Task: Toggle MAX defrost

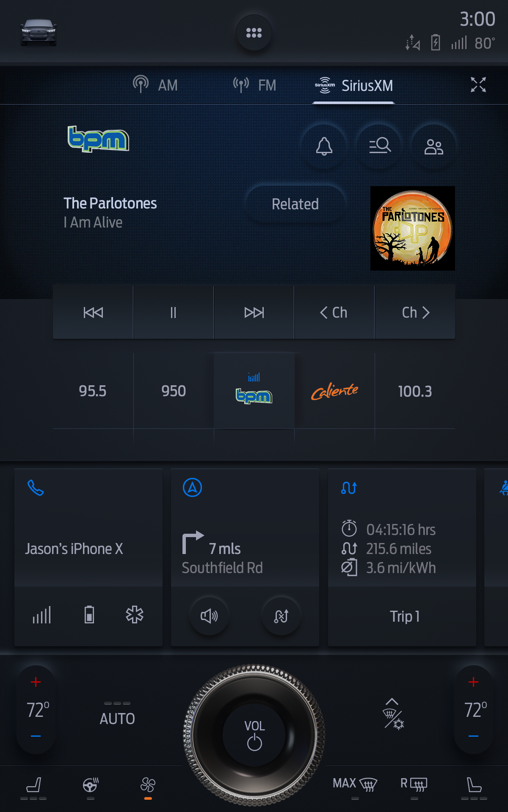Action: pos(355,785)
